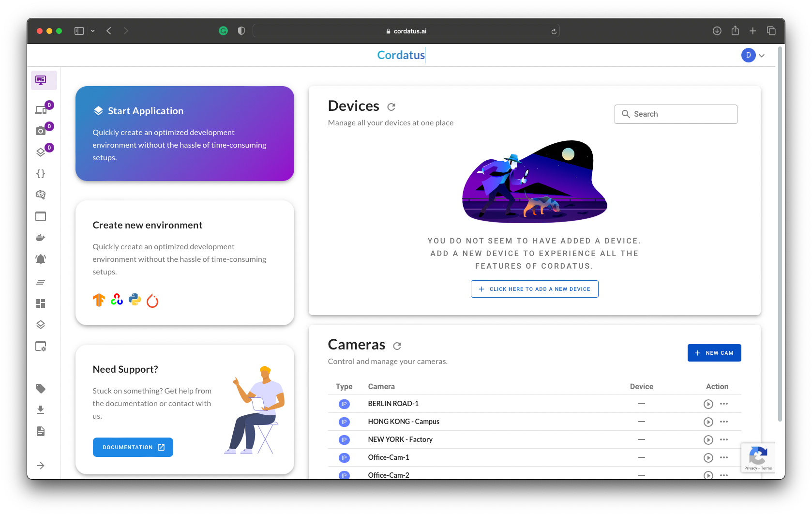Click the Start Application card
The height and width of the screenshot is (515, 812).
tap(184, 134)
